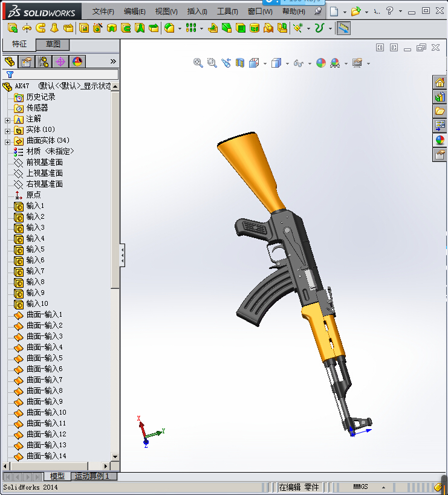Open Hide/Show Items dropdown arrow
The height and width of the screenshot is (495, 448).
point(310,64)
